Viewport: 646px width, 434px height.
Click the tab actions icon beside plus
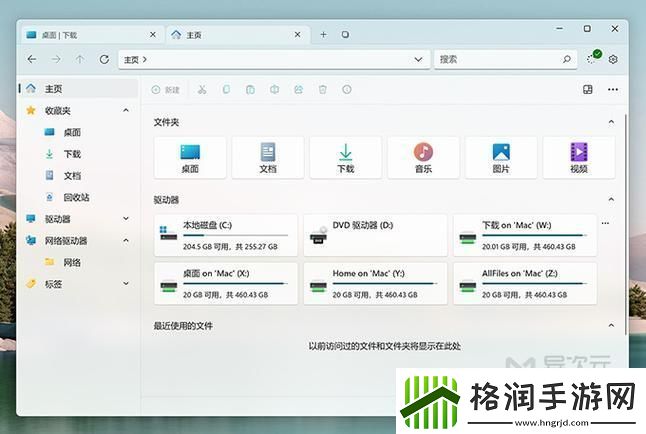(x=345, y=35)
